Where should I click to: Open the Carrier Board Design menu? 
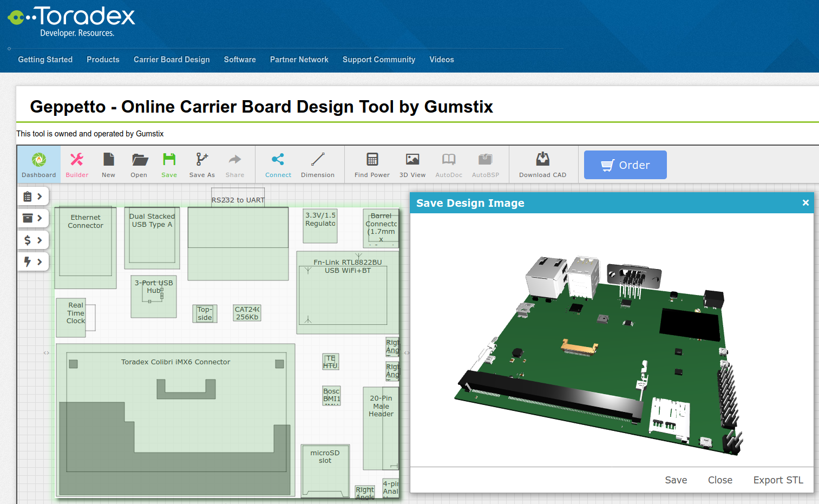[172, 60]
